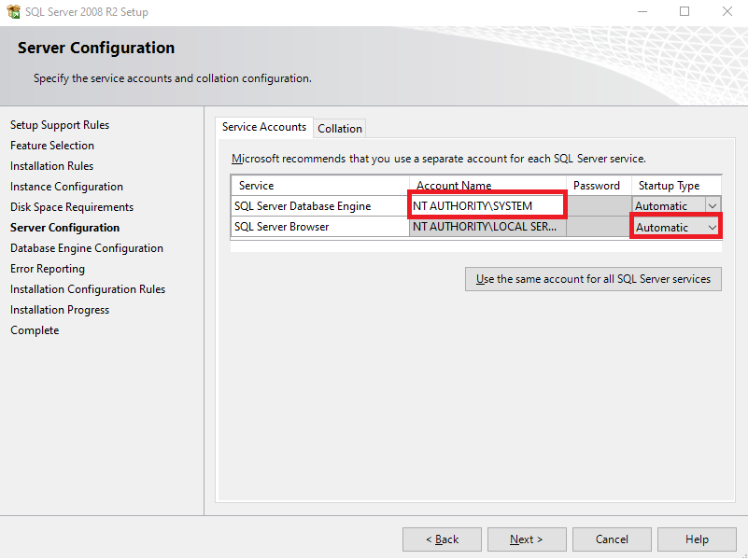This screenshot has height=560, width=748.
Task: Click the SQL Server Browser password field
Action: click(599, 227)
